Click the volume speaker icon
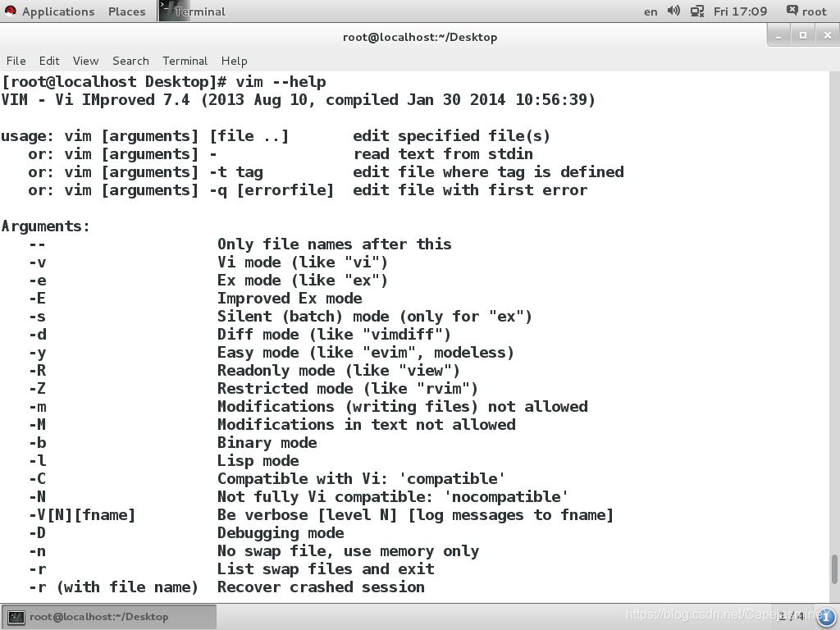Image resolution: width=840 pixels, height=630 pixels. (673, 11)
